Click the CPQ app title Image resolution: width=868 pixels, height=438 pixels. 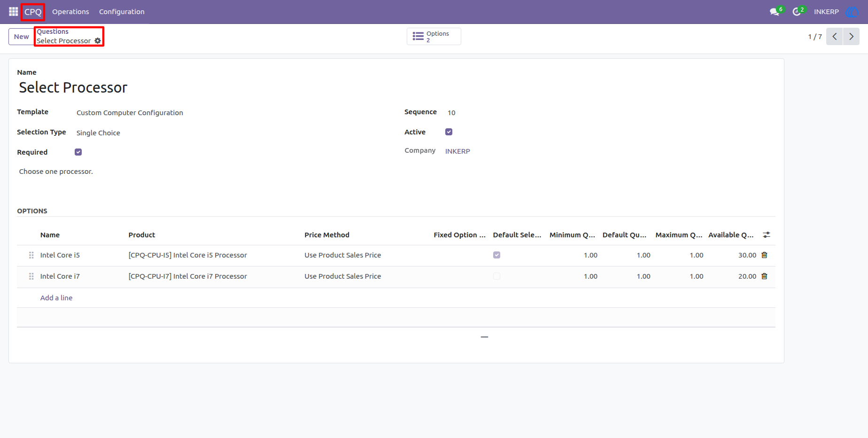tap(33, 12)
